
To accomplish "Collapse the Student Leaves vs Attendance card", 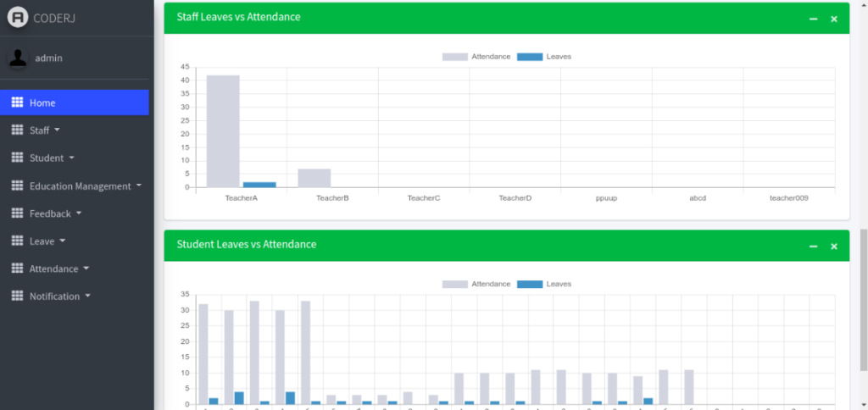I will pyautogui.click(x=813, y=247).
